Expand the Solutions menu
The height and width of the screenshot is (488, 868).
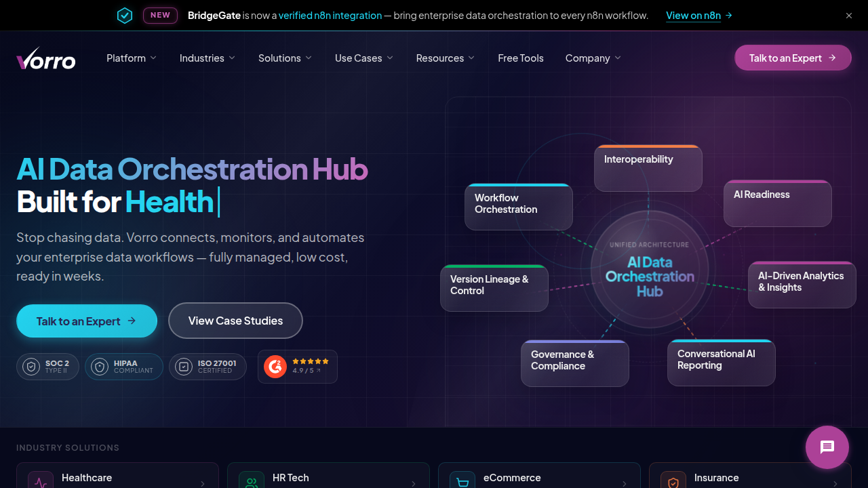click(x=285, y=58)
